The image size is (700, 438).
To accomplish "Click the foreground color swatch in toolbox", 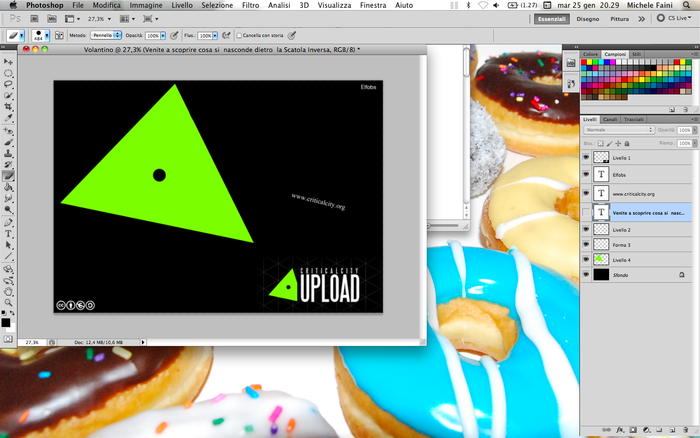I will [5, 322].
